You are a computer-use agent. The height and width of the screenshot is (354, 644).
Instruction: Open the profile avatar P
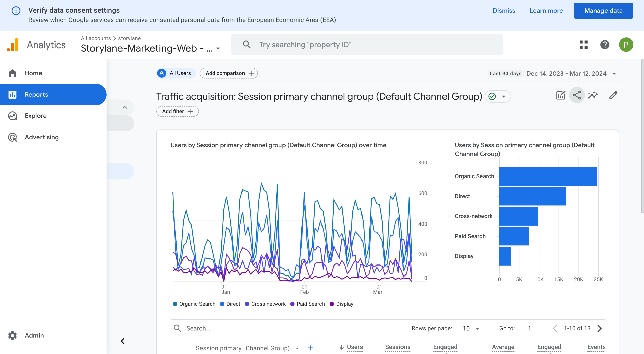pyautogui.click(x=626, y=45)
